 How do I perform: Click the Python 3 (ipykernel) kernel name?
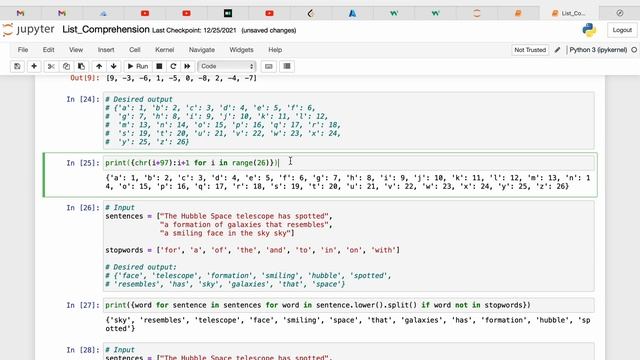point(598,50)
